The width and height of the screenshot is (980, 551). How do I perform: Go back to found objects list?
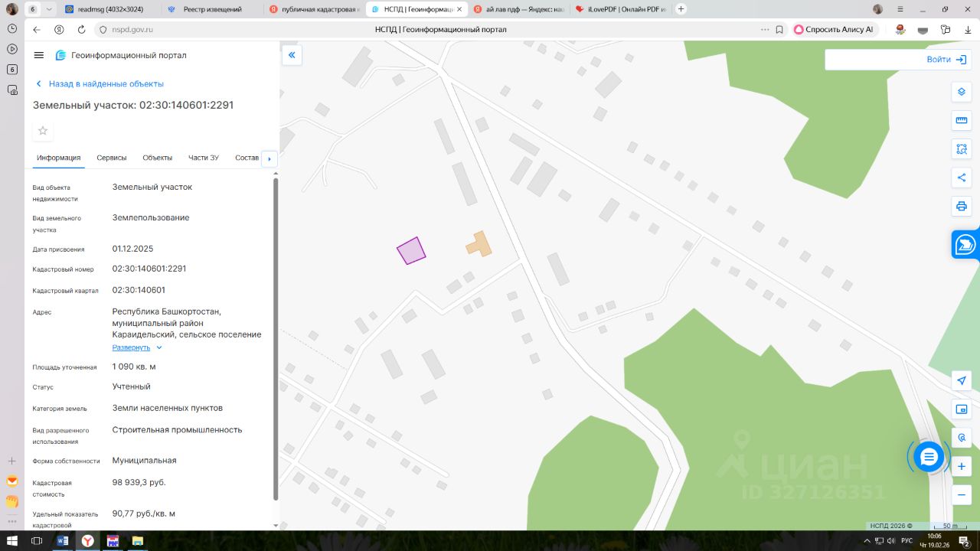tap(100, 84)
